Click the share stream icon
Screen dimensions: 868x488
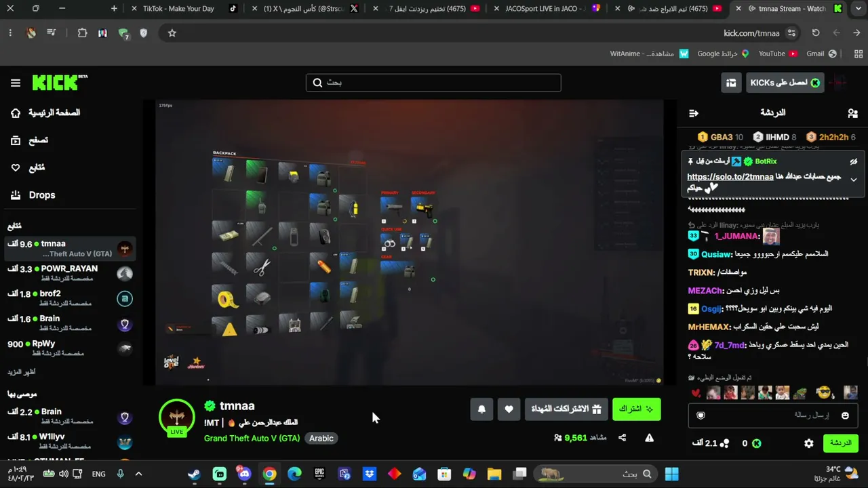tap(622, 438)
